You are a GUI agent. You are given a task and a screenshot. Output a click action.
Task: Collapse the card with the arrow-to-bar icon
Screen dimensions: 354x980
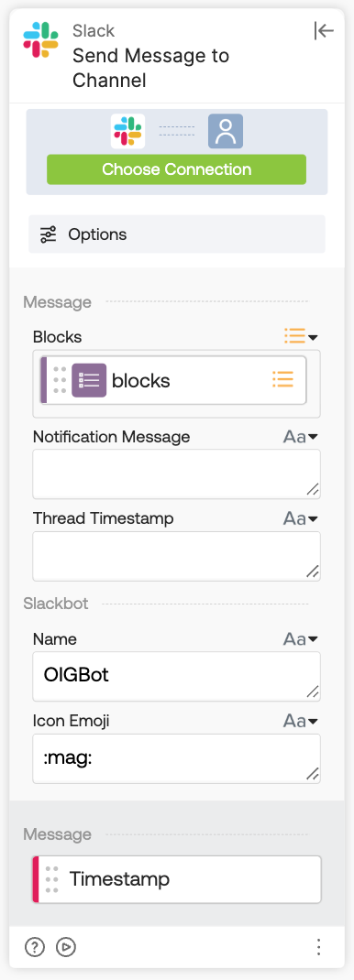coord(324,30)
